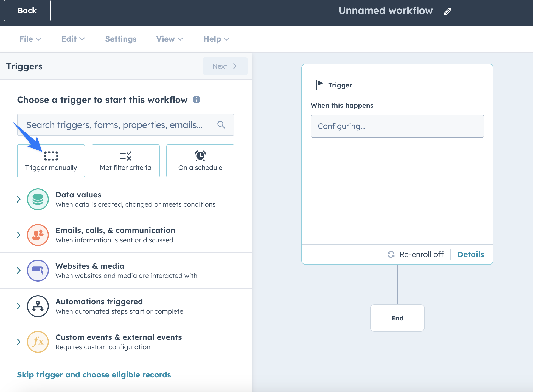Expand the Automations triggered chevron

pyautogui.click(x=19, y=306)
